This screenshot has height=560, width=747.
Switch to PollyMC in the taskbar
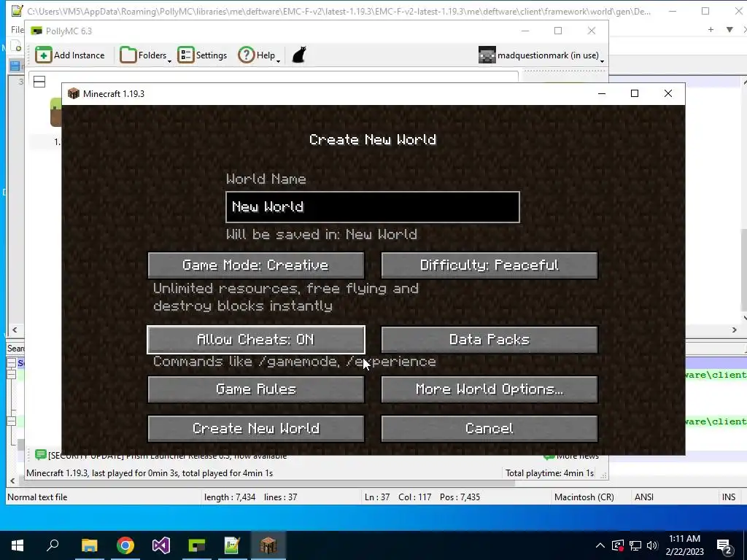pyautogui.click(x=197, y=545)
